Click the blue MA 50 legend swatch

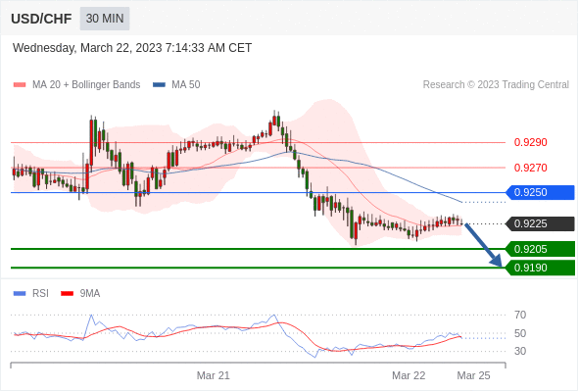[x=159, y=85]
